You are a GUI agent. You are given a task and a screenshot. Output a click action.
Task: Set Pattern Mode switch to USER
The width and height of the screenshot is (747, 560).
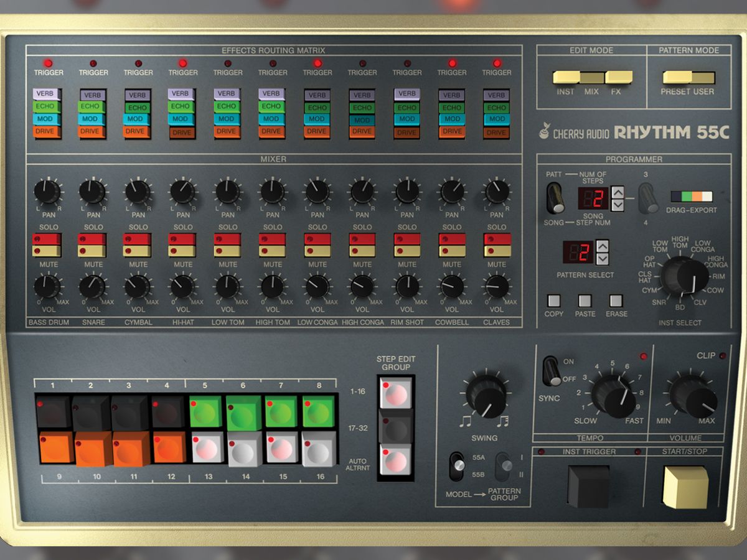pos(702,78)
